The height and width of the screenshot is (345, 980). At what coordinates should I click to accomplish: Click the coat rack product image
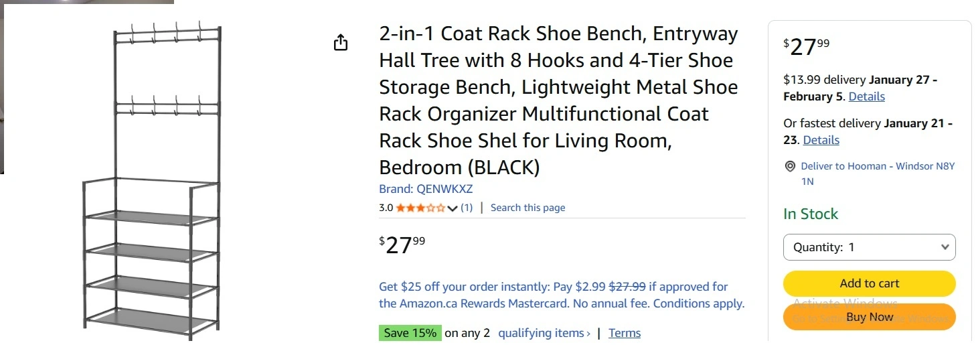click(x=152, y=181)
